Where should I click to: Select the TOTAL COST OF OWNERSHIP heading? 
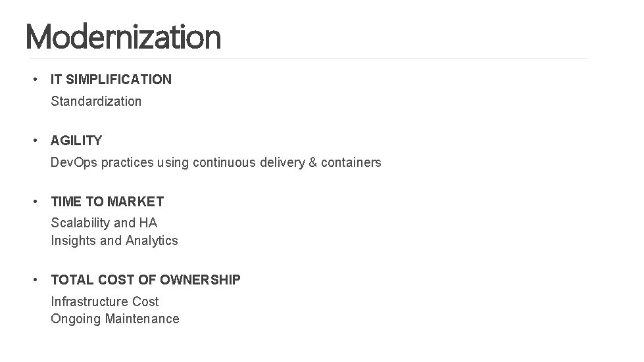point(145,280)
